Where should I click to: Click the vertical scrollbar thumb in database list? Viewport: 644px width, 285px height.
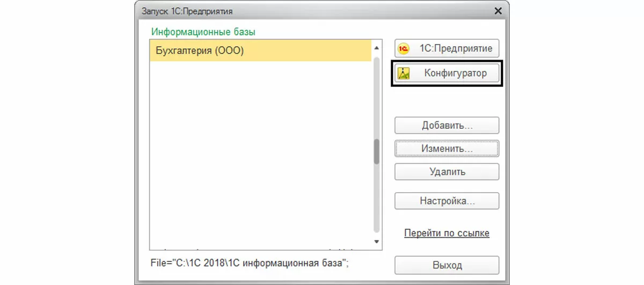pyautogui.click(x=377, y=151)
